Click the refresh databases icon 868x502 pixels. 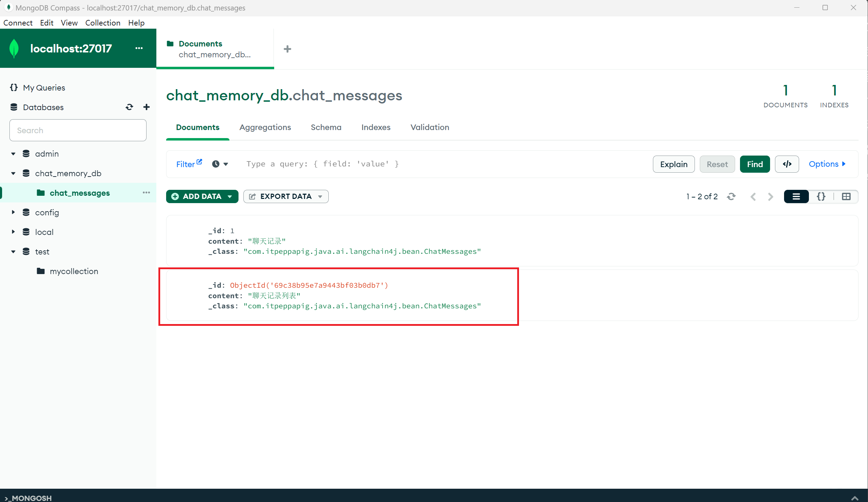[129, 107]
